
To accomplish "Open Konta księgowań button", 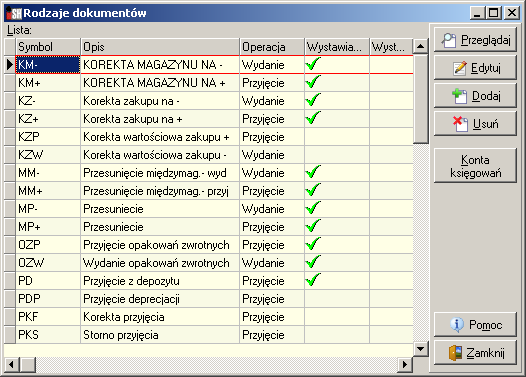I will (x=475, y=166).
